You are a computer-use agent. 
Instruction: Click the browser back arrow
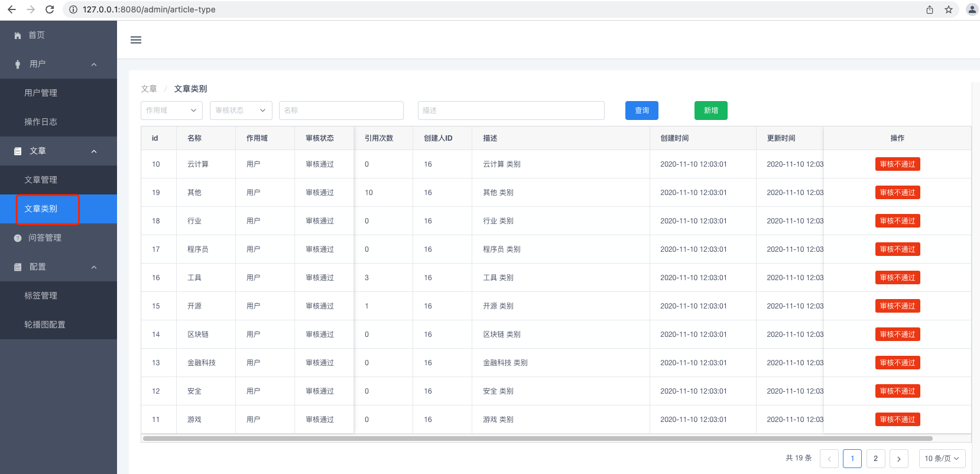click(12, 9)
